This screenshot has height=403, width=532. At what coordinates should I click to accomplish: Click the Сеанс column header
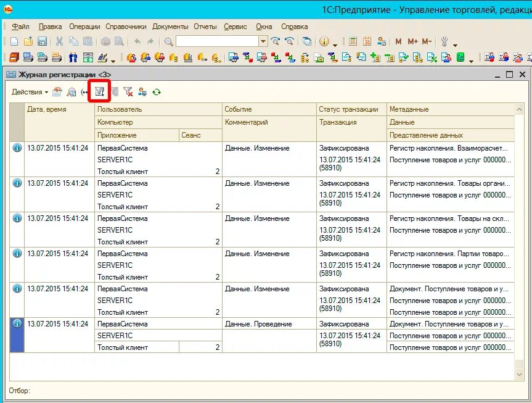pyautogui.click(x=200, y=135)
